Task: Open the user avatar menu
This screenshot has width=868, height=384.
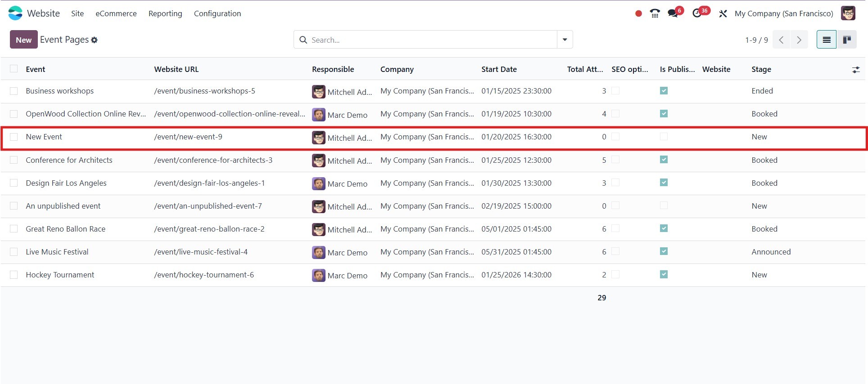Action: click(x=848, y=13)
